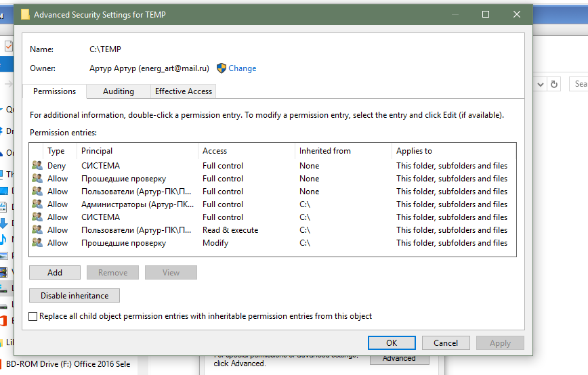Switch to the Auditing tab
The width and height of the screenshot is (588, 375).
tap(119, 91)
